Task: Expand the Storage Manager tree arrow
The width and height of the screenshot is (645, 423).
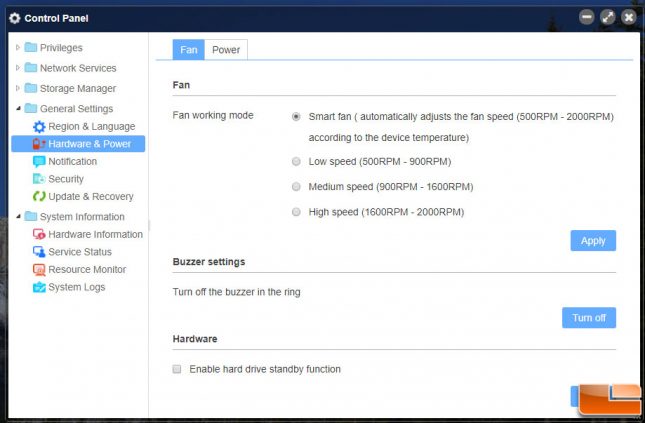Action: click(x=18, y=88)
